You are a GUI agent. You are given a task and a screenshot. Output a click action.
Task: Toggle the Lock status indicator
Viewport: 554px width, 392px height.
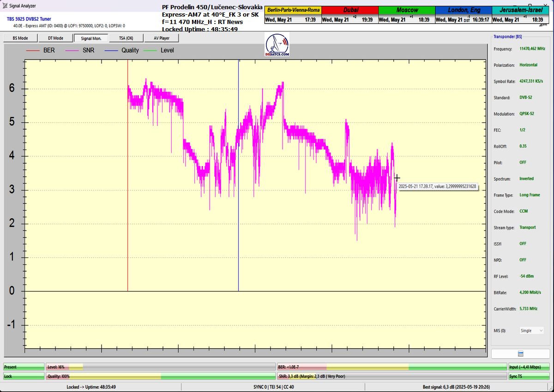pyautogui.click(x=24, y=376)
